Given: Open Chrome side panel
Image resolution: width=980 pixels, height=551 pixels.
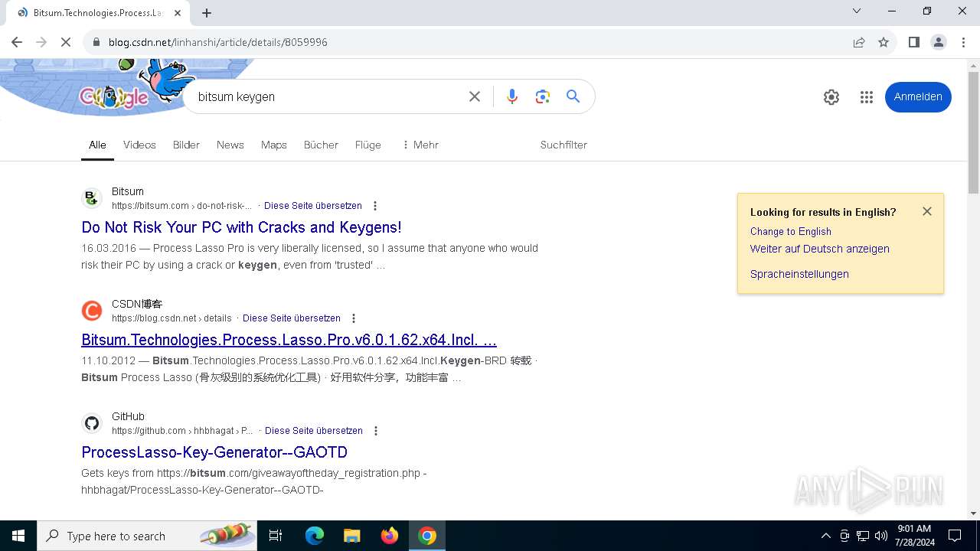Looking at the screenshot, I should click(x=913, y=42).
